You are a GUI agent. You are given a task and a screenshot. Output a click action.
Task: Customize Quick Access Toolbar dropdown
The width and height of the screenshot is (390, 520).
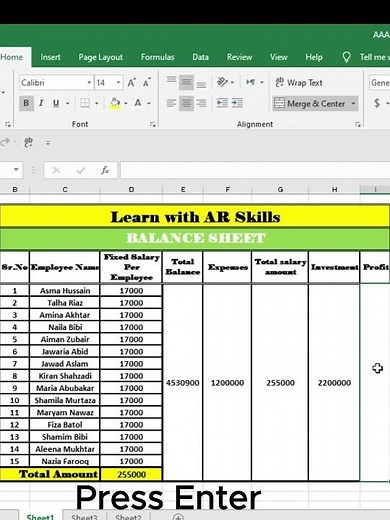(x=48, y=143)
